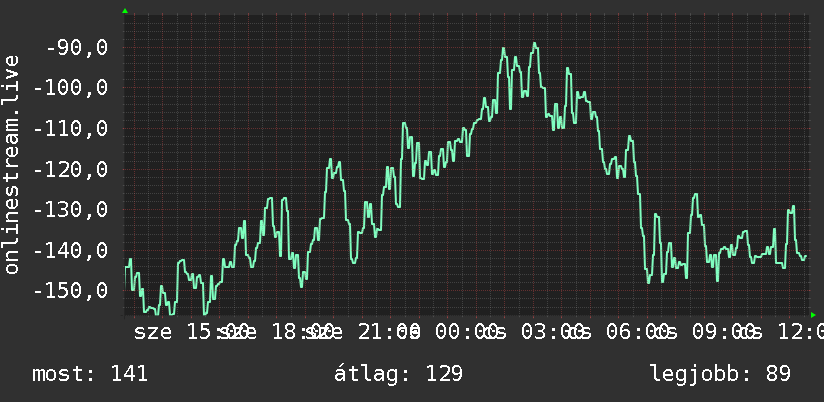
Task: Click the 'most: 141' current value text
Action: (x=90, y=374)
